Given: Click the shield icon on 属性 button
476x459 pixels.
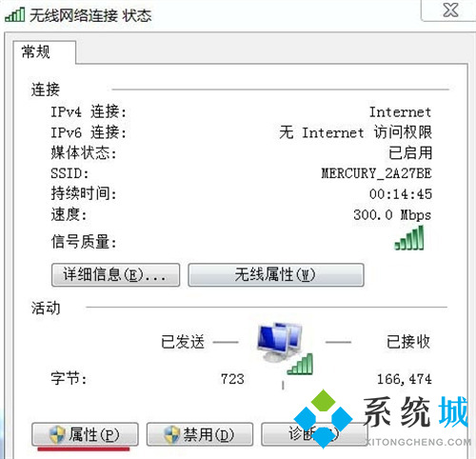Looking at the screenshot, I should (57, 434).
